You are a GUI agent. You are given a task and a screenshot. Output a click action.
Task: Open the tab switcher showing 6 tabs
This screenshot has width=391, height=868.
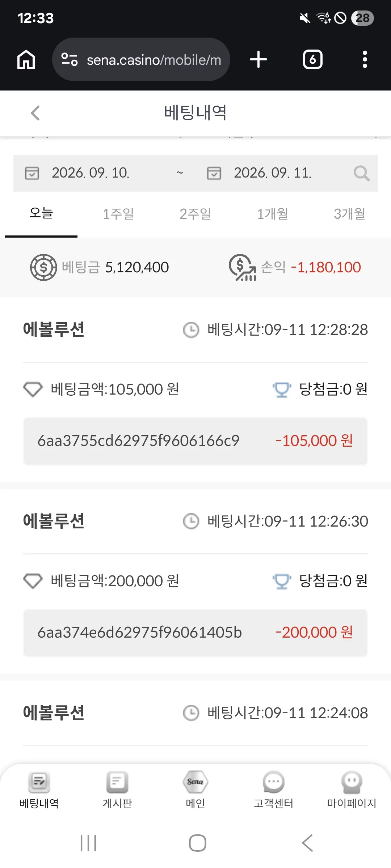(x=313, y=60)
